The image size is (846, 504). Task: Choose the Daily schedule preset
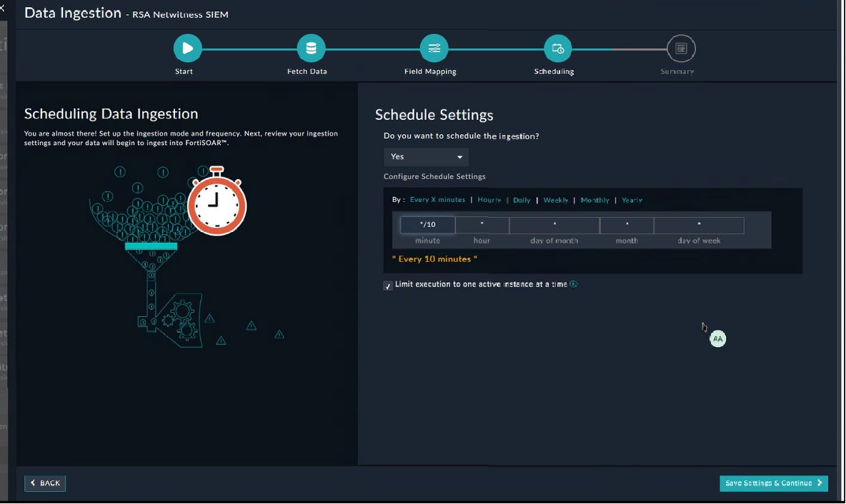[x=522, y=200]
